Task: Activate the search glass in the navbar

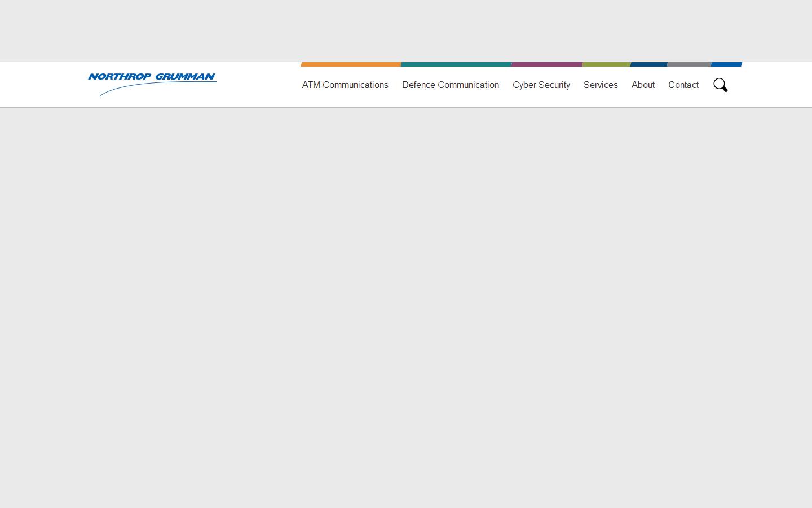Action: pos(720,85)
